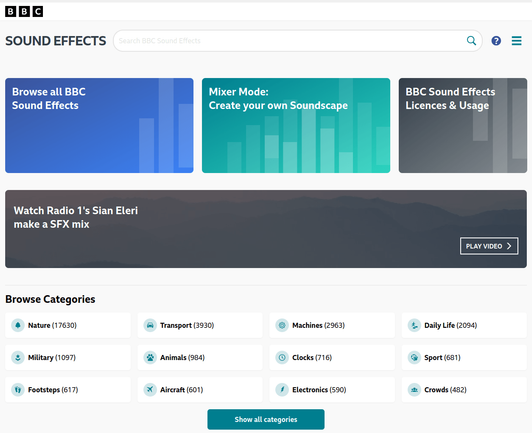Click Show all categories button
The width and height of the screenshot is (532, 433).
click(x=266, y=419)
